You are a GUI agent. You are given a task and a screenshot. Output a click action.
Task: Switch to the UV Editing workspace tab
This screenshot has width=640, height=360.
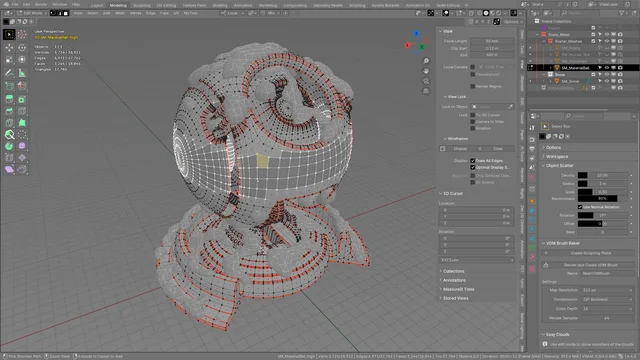point(166,5)
